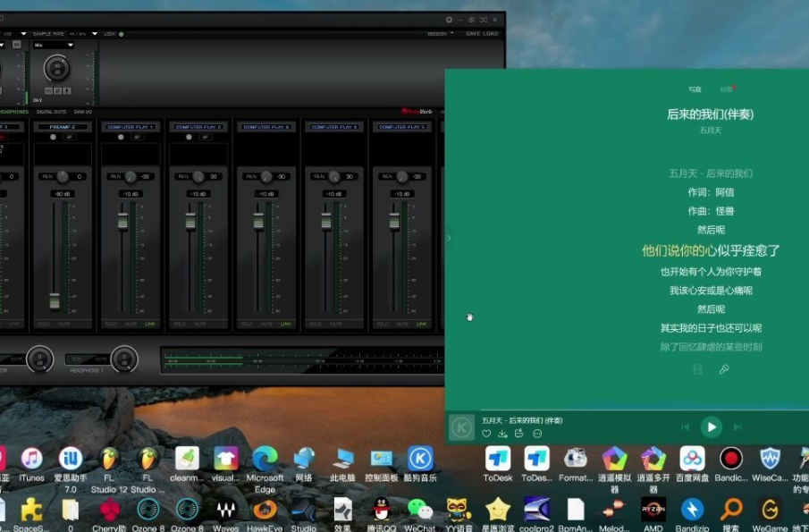Image resolution: width=809 pixels, height=532 pixels.
Task: Switch to the DIGITAL OUTS tab
Action: coord(52,112)
